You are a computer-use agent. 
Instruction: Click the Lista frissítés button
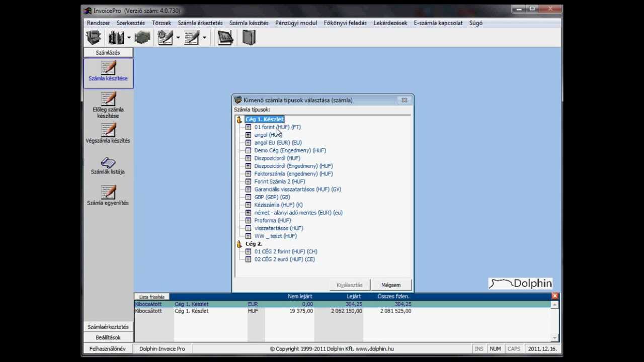[x=152, y=297]
